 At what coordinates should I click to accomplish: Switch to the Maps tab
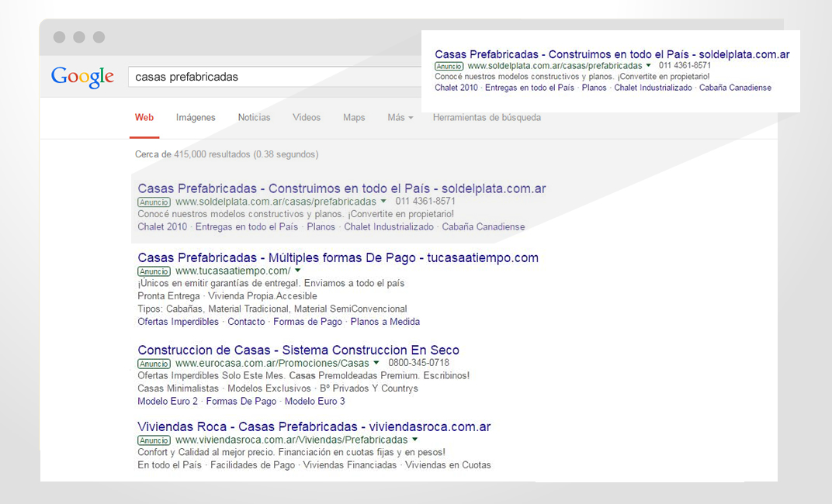354,118
